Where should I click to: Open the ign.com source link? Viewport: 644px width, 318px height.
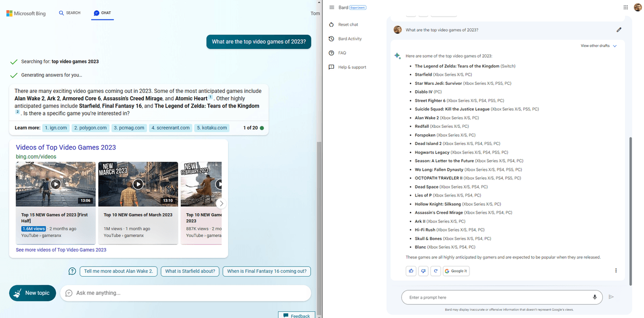coord(56,128)
